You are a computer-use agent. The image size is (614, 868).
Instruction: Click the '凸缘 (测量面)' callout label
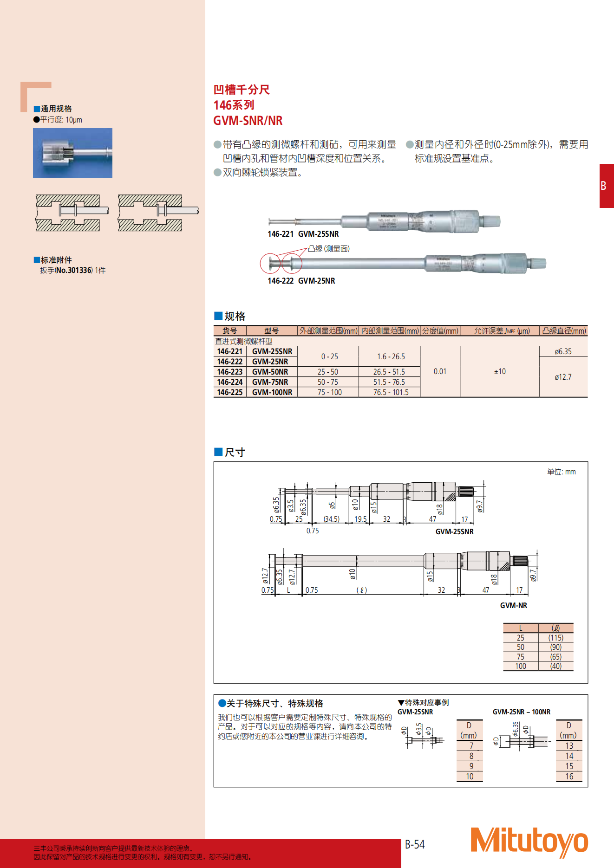(329, 249)
